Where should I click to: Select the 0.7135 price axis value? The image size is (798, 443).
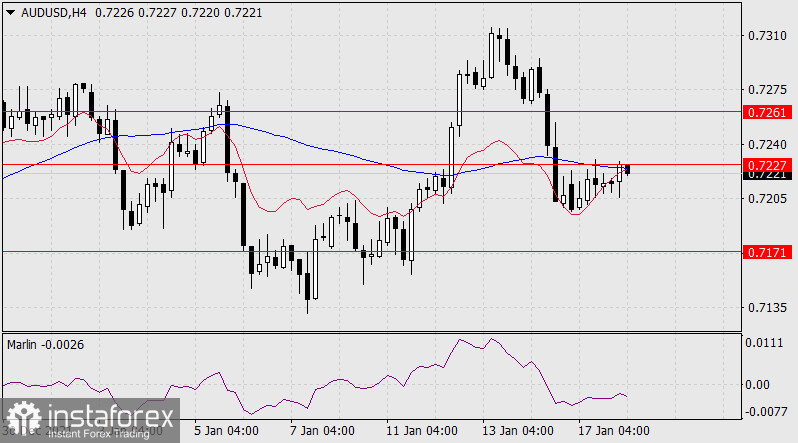coord(767,308)
